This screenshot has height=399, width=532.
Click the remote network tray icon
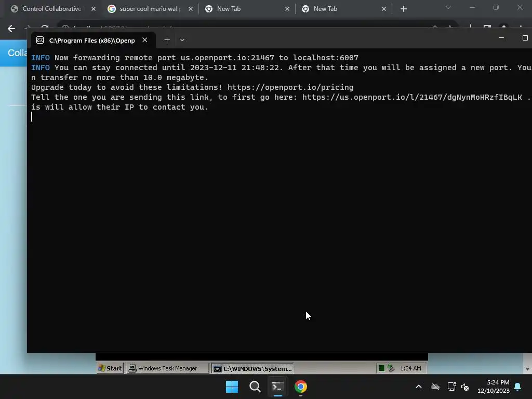point(391,368)
